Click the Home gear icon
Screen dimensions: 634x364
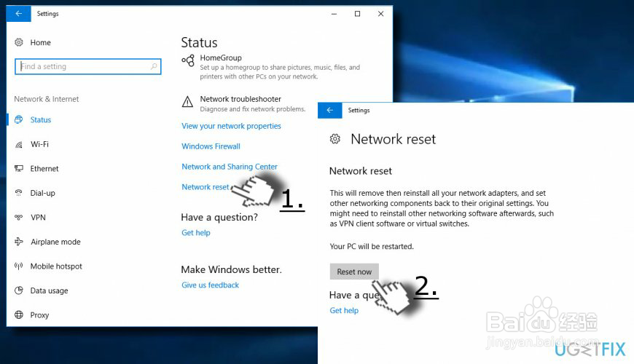(x=19, y=42)
